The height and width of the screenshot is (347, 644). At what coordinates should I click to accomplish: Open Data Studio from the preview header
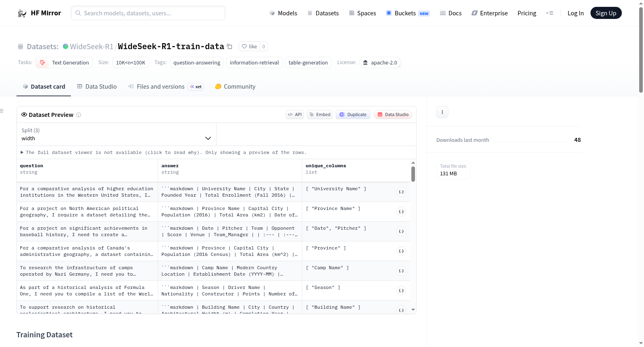(393, 114)
